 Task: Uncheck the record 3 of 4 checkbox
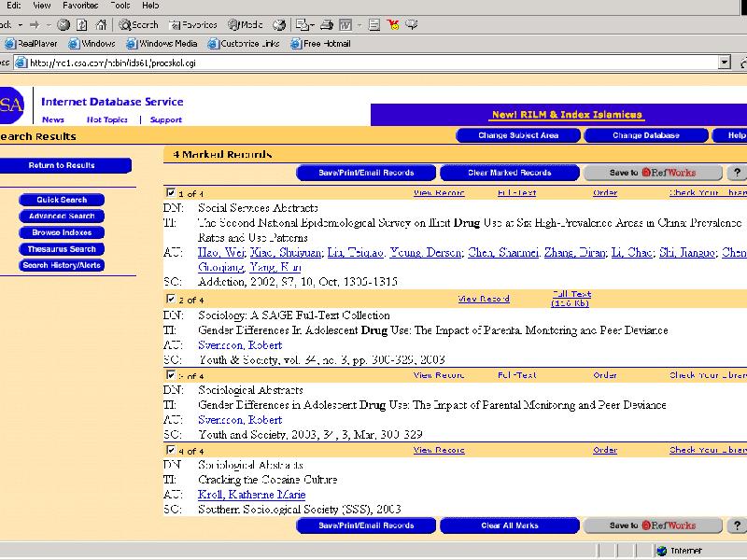pyautogui.click(x=171, y=375)
